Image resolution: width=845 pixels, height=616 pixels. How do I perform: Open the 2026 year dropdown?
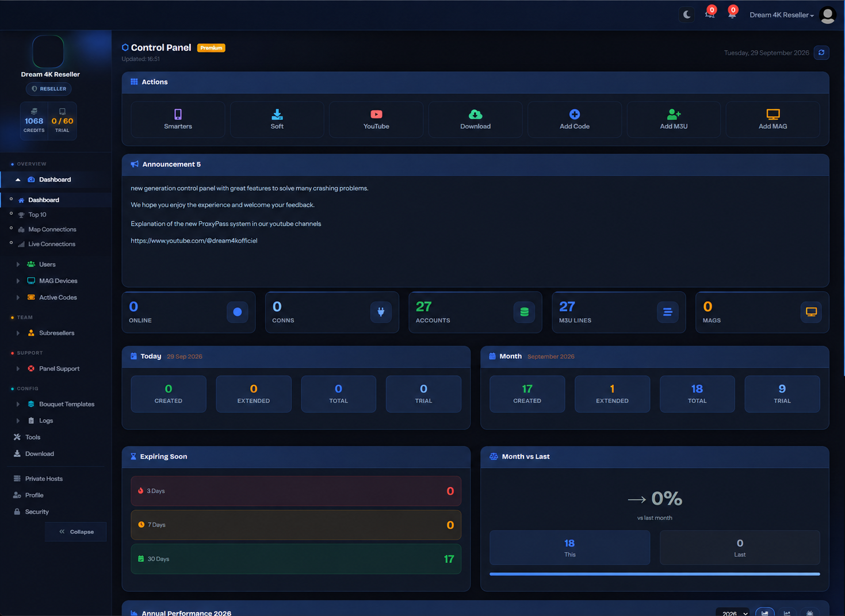click(732, 613)
